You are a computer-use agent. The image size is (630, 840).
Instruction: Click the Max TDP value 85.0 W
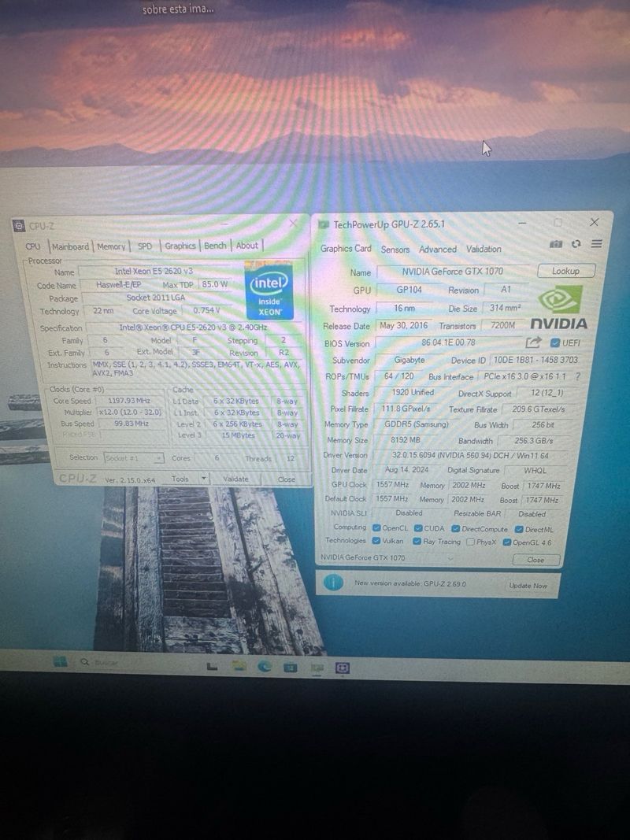tap(214, 284)
